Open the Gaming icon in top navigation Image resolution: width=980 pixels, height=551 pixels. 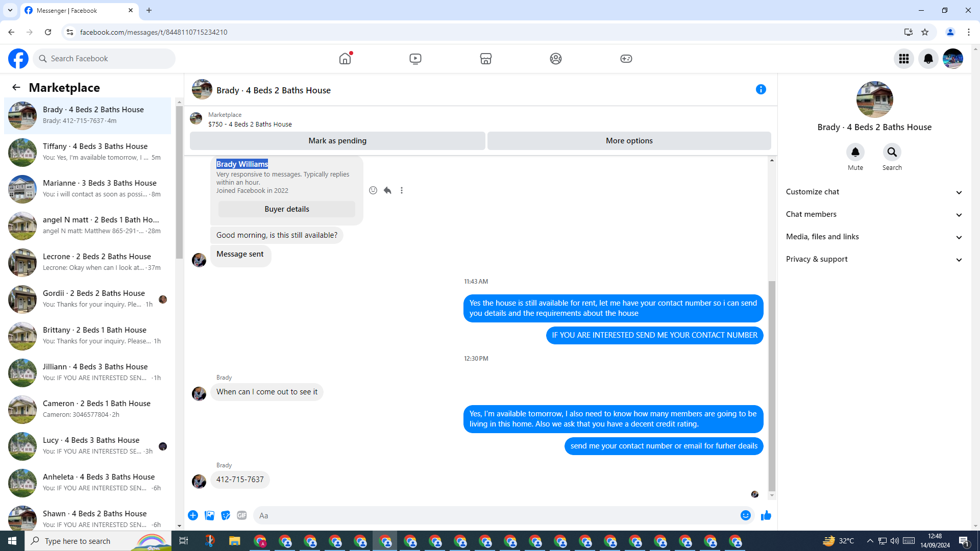click(x=626, y=59)
